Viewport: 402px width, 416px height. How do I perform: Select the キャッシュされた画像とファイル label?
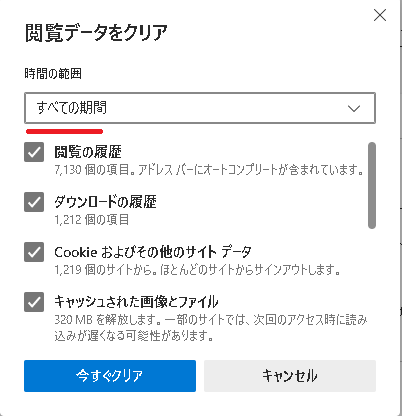(136, 302)
